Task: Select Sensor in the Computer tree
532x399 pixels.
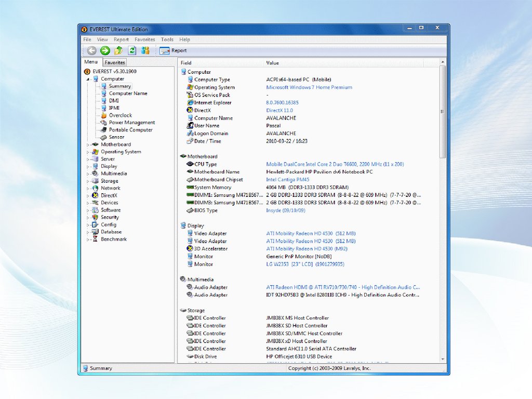Action: [x=116, y=137]
